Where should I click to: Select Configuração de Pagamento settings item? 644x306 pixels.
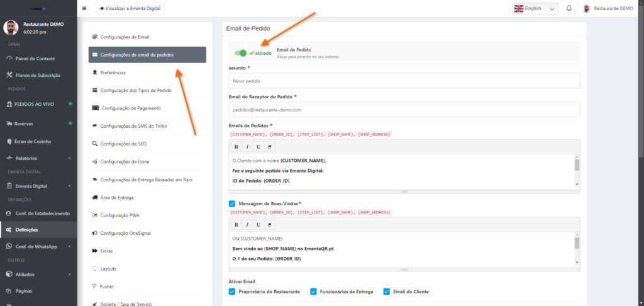[135, 108]
